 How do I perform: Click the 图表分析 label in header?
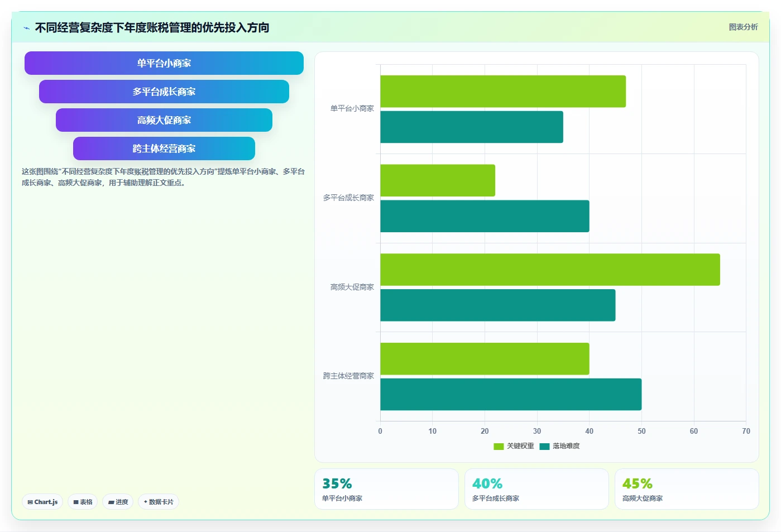(743, 27)
